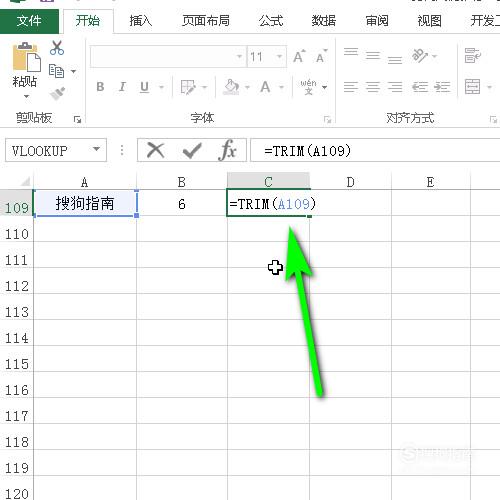Viewport: 500px width, 500px height.
Task: Open Underline style dropdown arrow
Action: coord(162,88)
